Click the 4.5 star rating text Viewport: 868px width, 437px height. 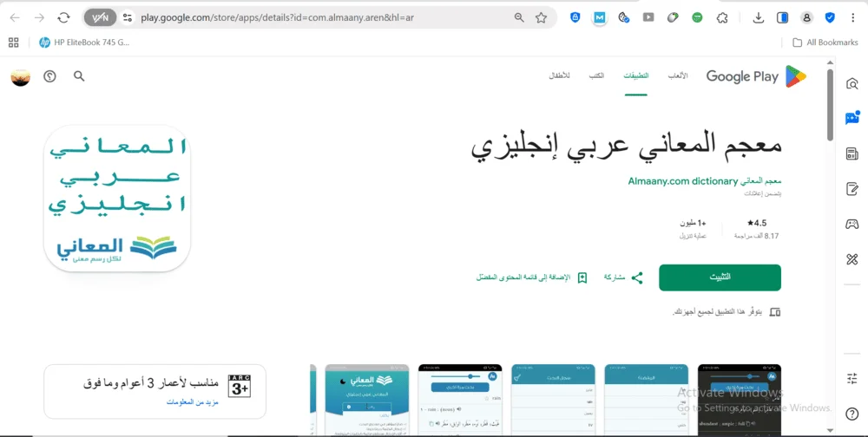[756, 223]
